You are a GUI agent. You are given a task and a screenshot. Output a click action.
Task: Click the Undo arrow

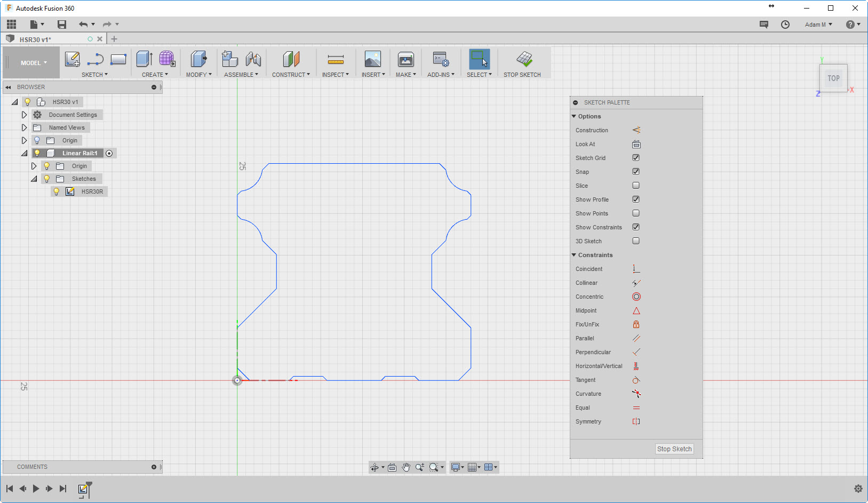[x=83, y=24]
